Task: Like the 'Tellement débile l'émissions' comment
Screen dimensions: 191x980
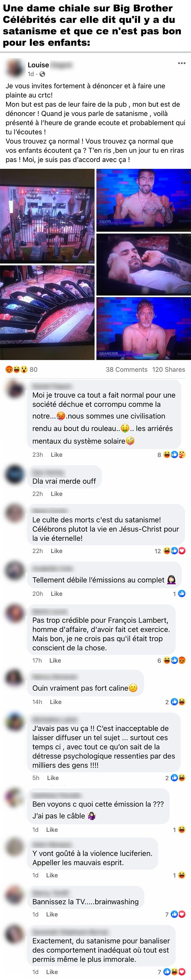Action: tap(56, 593)
